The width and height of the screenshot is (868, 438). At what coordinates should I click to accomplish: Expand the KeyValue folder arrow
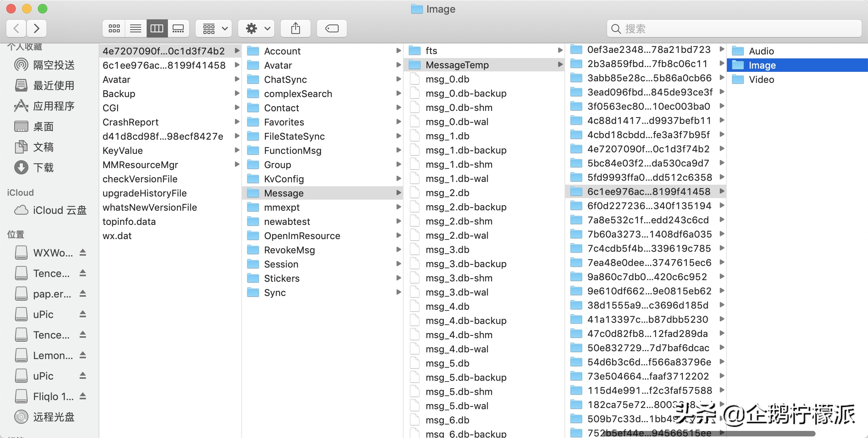(237, 150)
